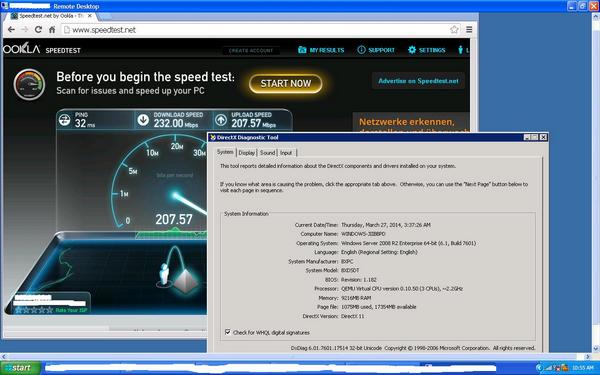600x375 pixels.
Task: Open the browser hamburger menu
Action: point(469,29)
